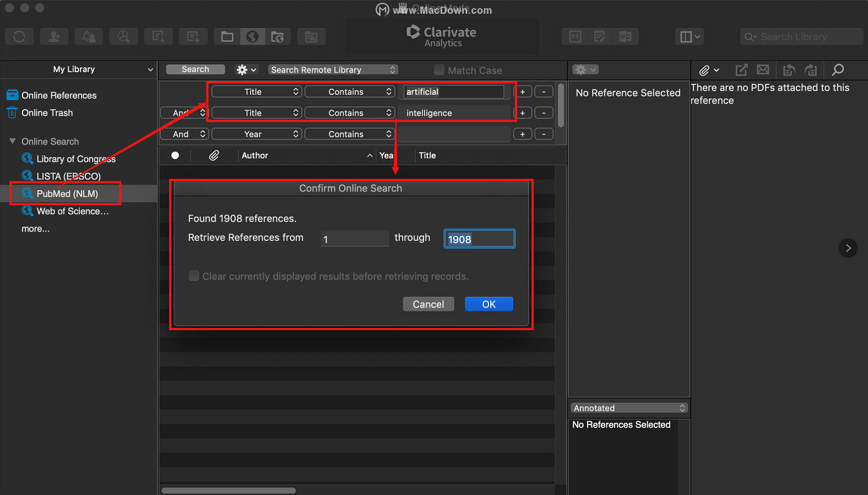Click the search field containing artificial
The height and width of the screenshot is (495, 868).
(x=454, y=92)
